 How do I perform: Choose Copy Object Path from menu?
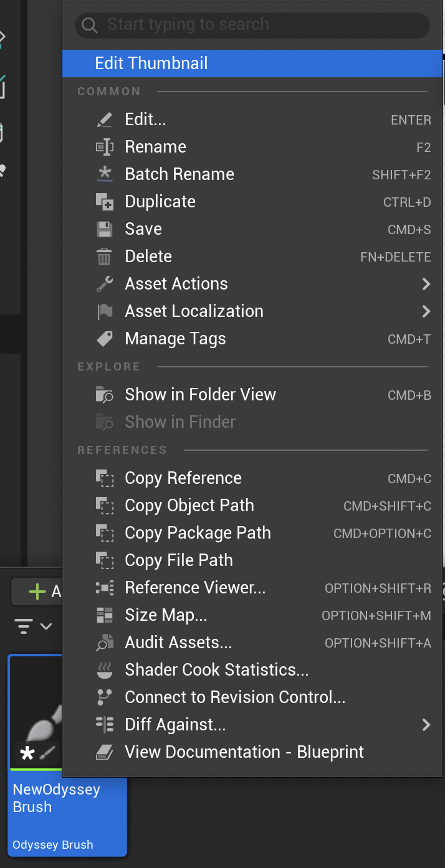[x=189, y=506]
